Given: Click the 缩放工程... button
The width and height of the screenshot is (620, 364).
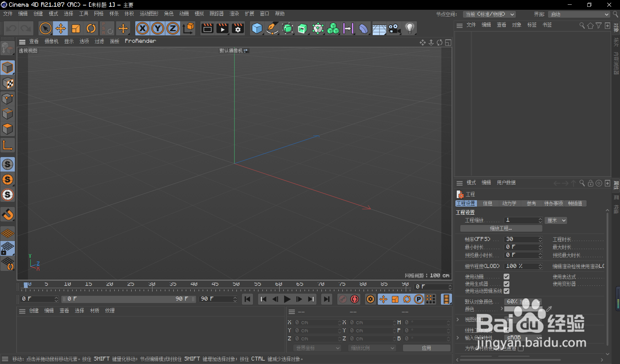Looking at the screenshot, I should click(x=501, y=229).
